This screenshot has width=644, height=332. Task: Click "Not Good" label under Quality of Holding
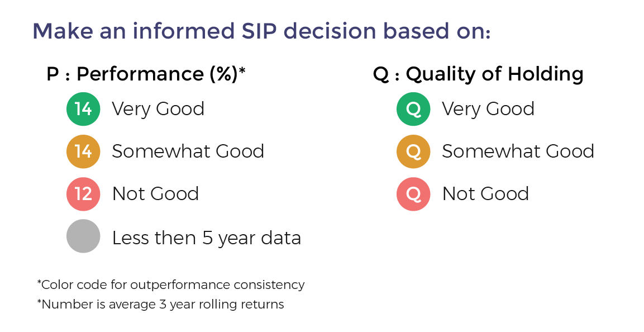click(x=485, y=194)
